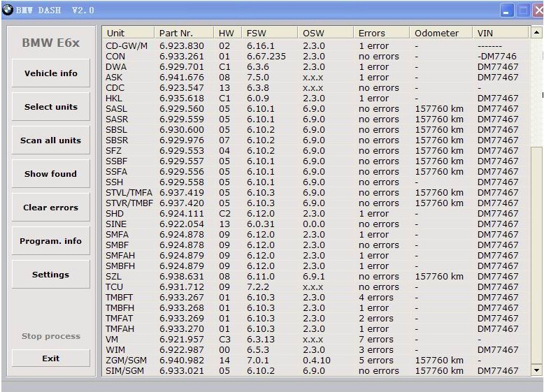Viewport: 544px width, 392px height.
Task: Click Show found button
Action: (50, 174)
